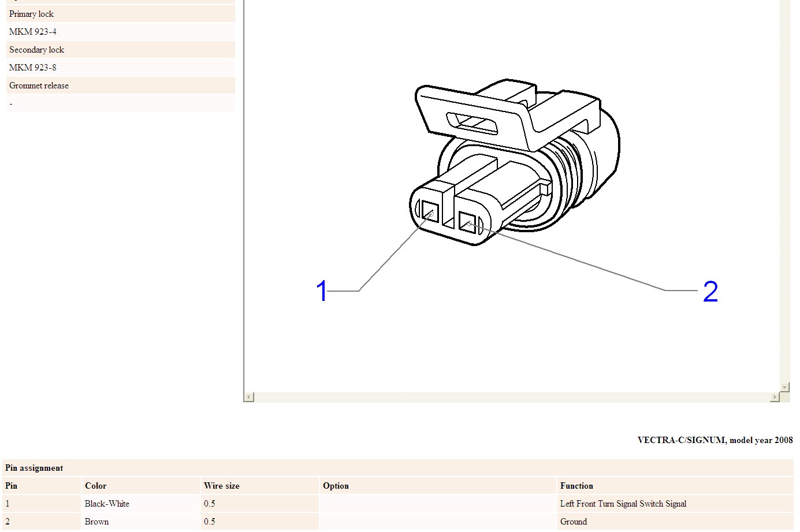This screenshot has height=532, width=800.
Task: Select the 'Ground' function cell
Action: pos(675,522)
